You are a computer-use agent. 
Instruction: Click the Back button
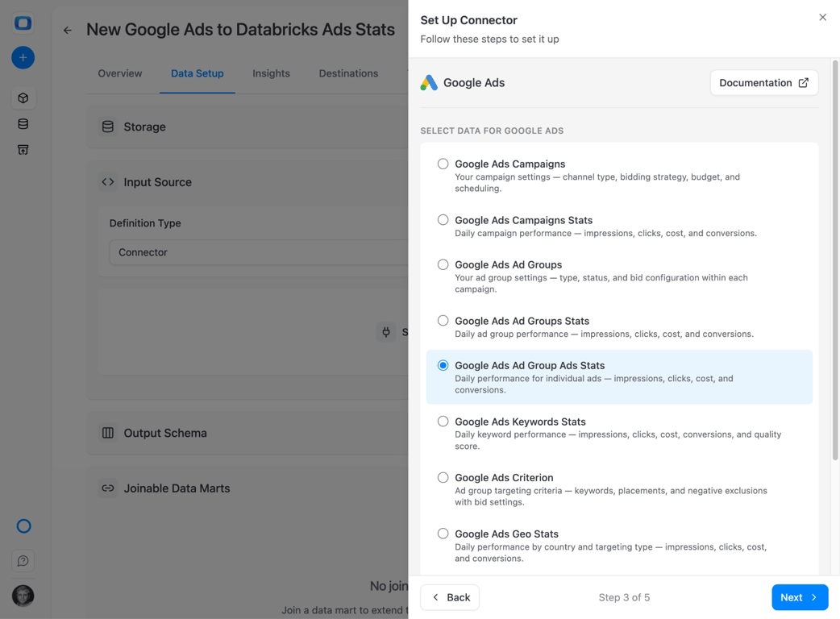click(450, 597)
